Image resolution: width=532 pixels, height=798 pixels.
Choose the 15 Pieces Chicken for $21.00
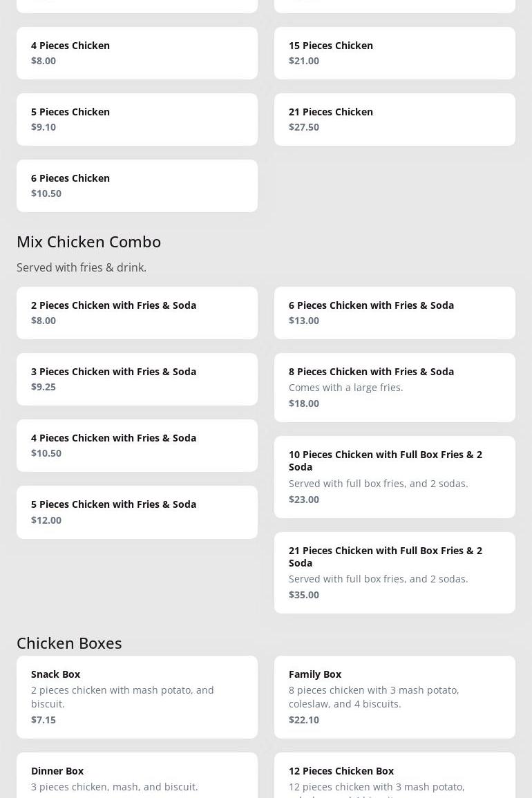(395, 53)
